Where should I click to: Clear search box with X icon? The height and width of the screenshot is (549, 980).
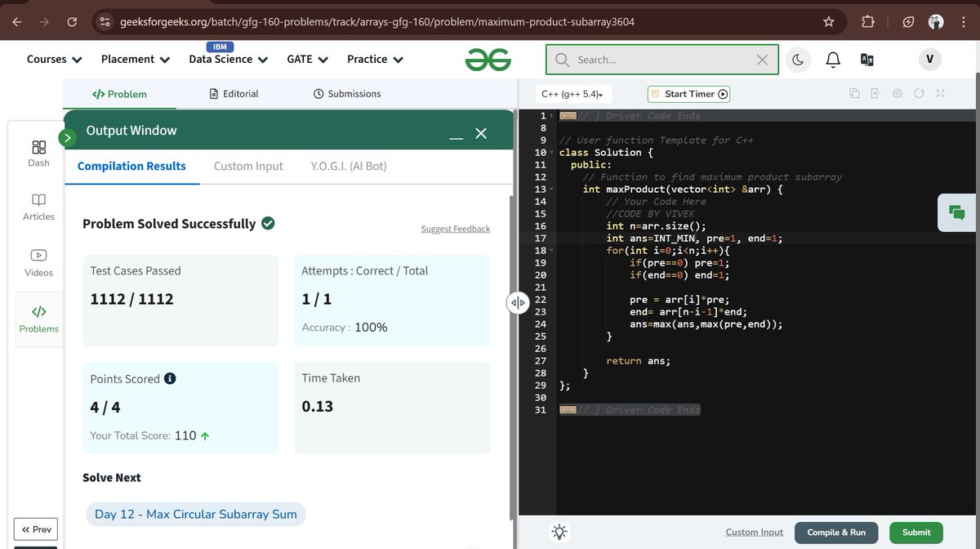pyautogui.click(x=762, y=60)
